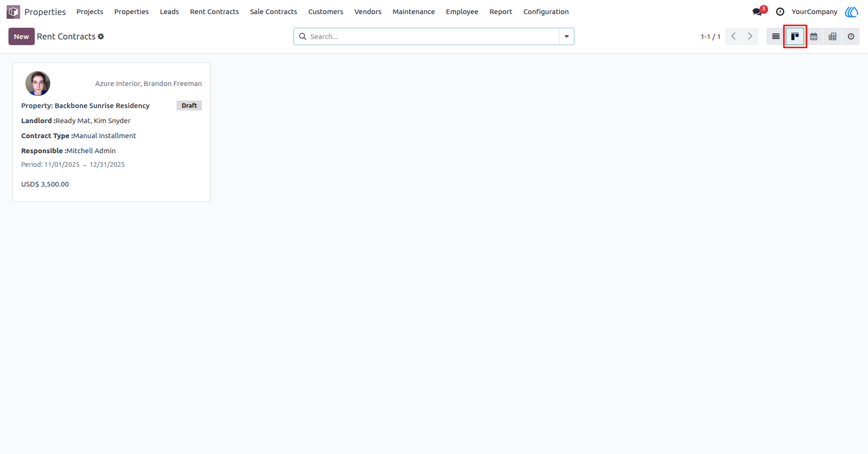Open the Vendors menu
868x454 pixels.
coord(368,12)
